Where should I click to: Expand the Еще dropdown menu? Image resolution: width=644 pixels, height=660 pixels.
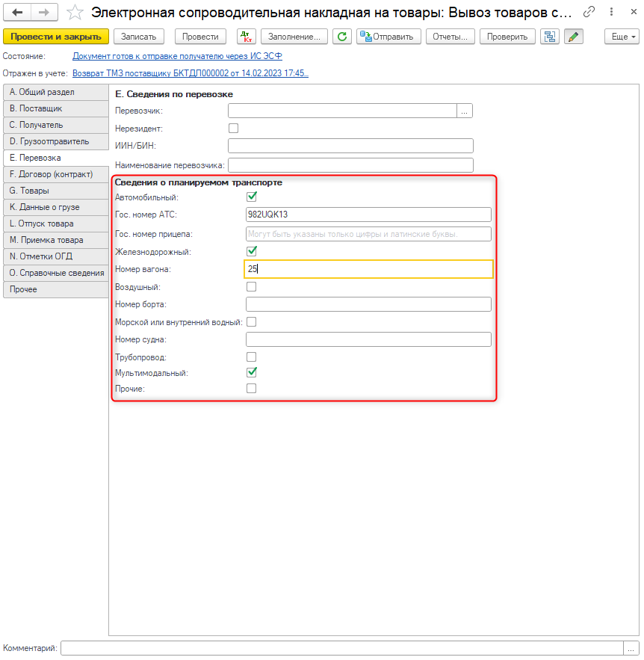coord(622,37)
